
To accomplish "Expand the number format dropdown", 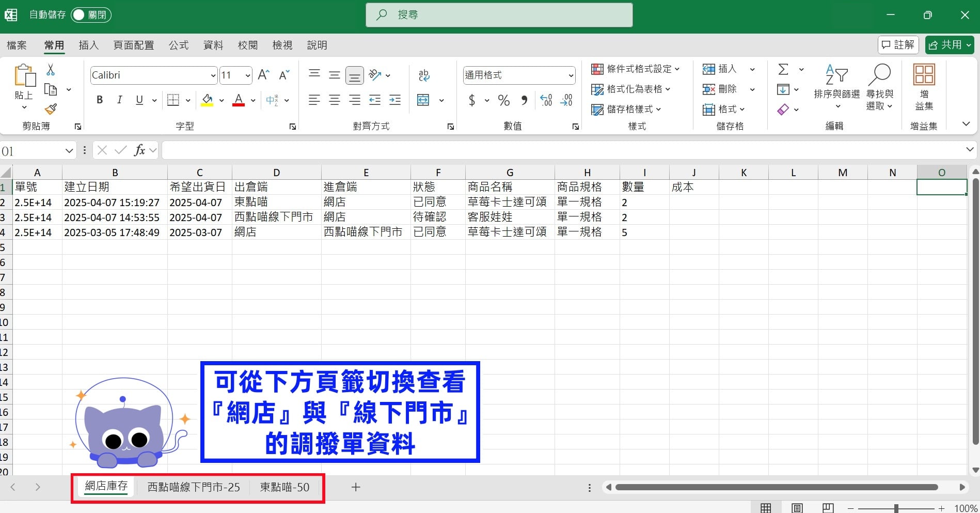I will click(571, 75).
